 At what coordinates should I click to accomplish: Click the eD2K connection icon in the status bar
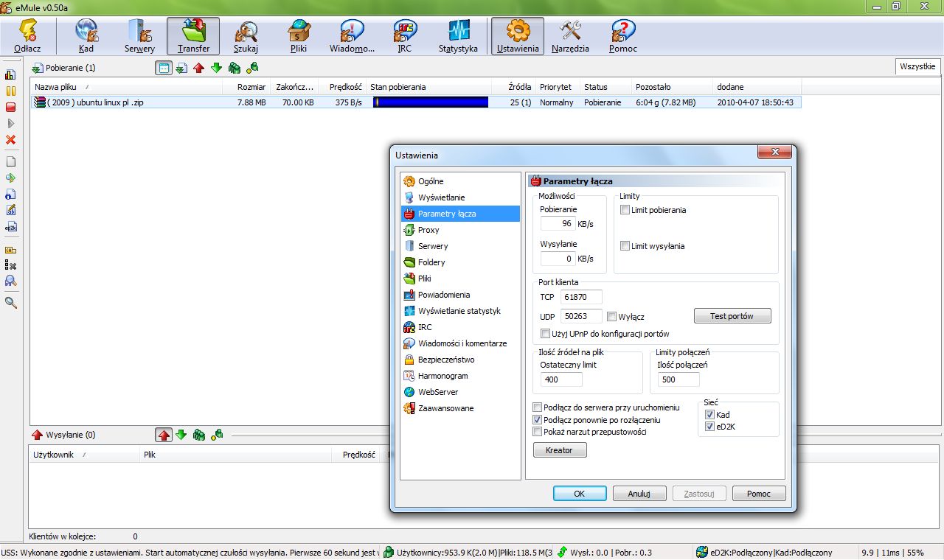coord(701,553)
